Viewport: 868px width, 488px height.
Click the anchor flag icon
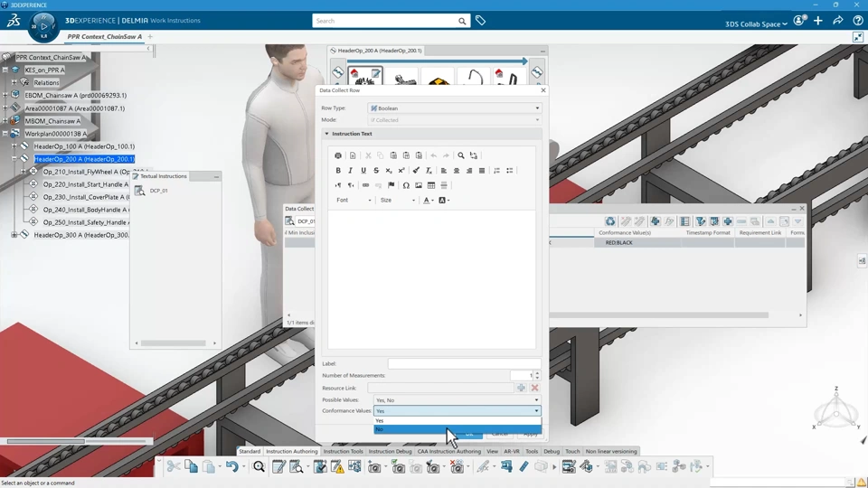(392, 185)
